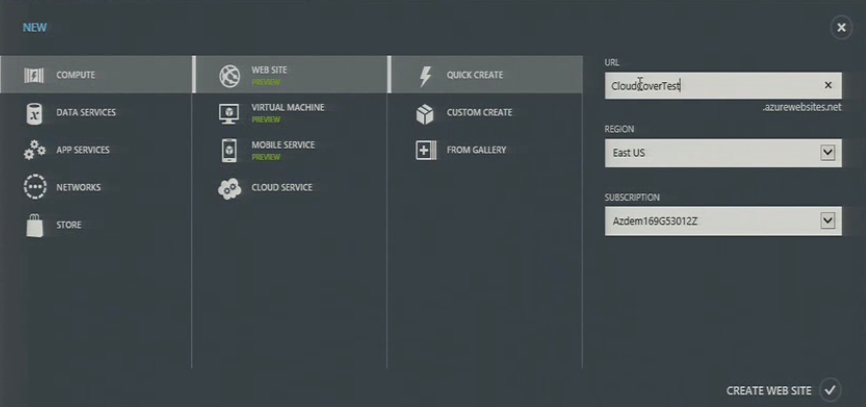Click the Region dropdown arrow

tap(827, 153)
